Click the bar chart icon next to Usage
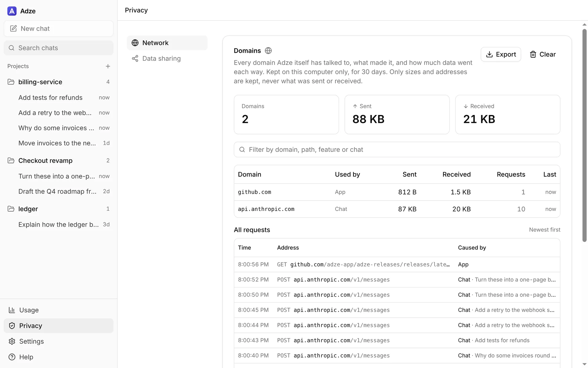 point(12,310)
